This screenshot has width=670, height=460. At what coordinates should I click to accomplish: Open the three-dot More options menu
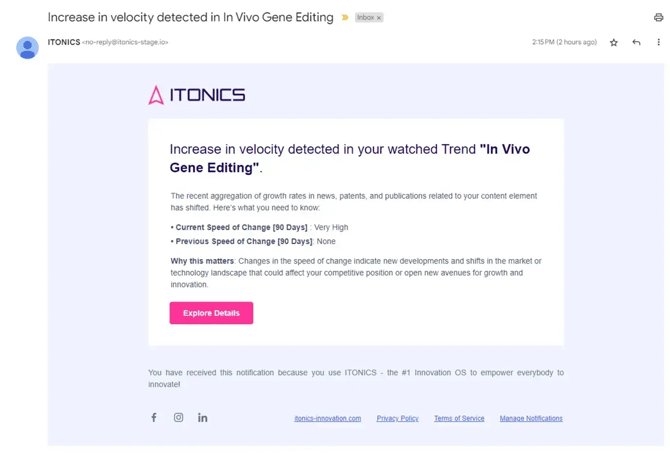[x=658, y=43]
